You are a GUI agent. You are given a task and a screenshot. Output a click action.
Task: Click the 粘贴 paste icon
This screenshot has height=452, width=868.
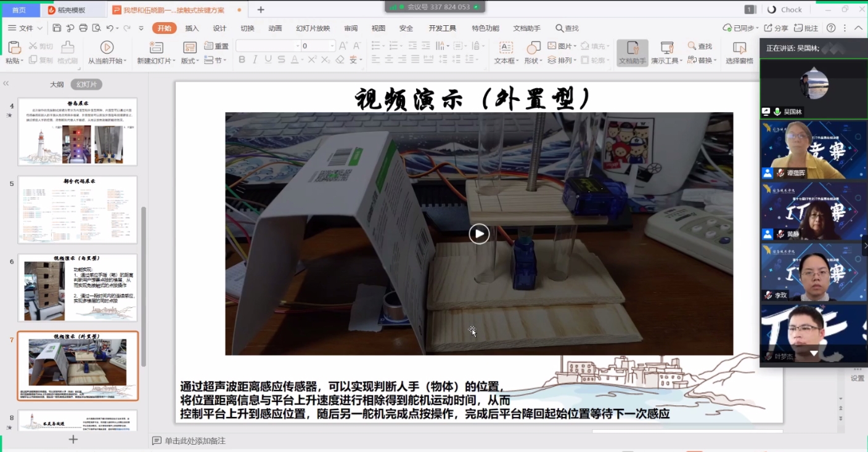[13, 47]
